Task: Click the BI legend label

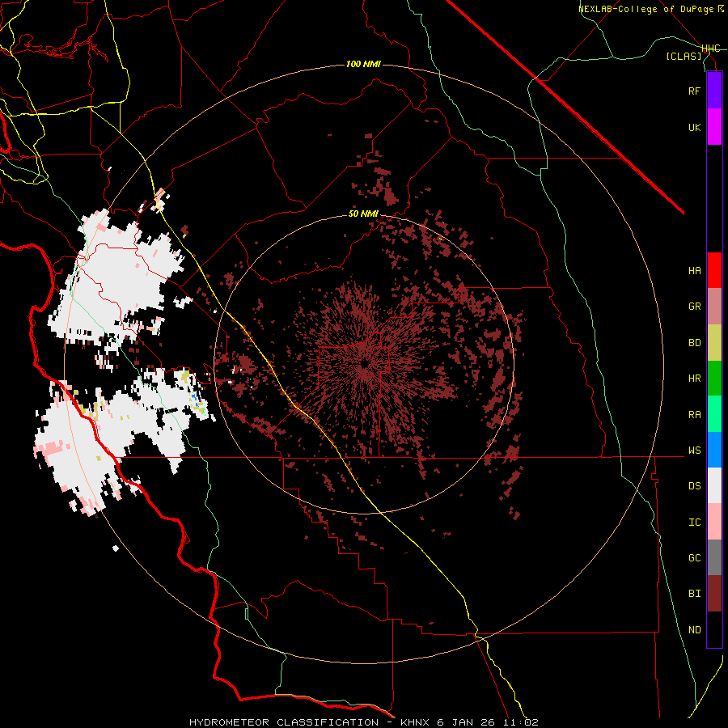Action: point(695,594)
